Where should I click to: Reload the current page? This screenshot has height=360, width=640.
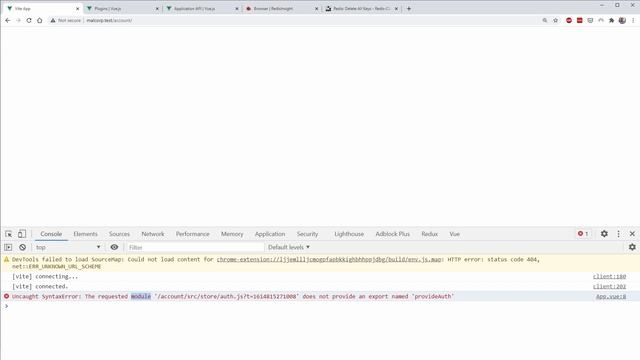point(29,20)
